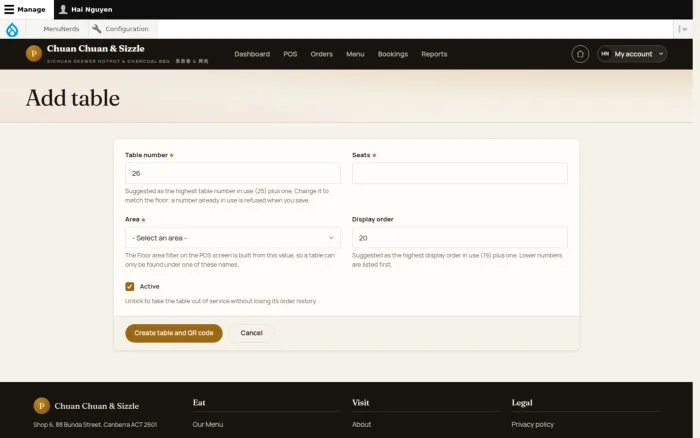The height and width of the screenshot is (438, 700).
Task: Click the Eat footer heading
Action: pos(199,403)
